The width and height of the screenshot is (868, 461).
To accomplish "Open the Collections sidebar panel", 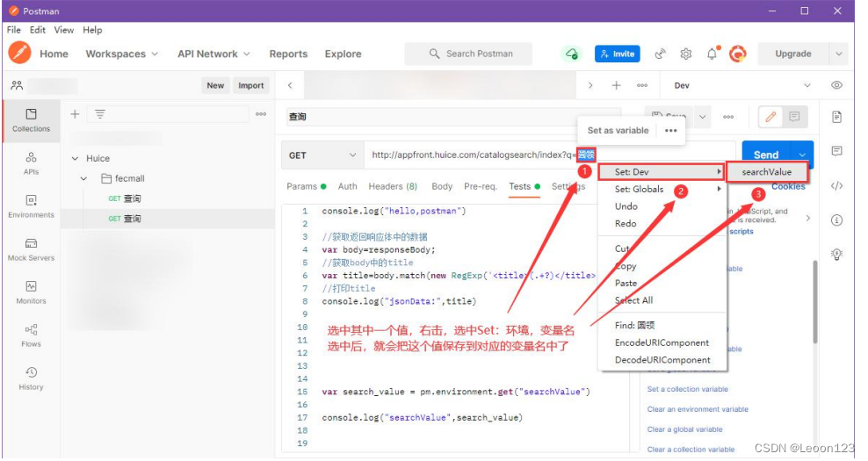I will (x=31, y=120).
